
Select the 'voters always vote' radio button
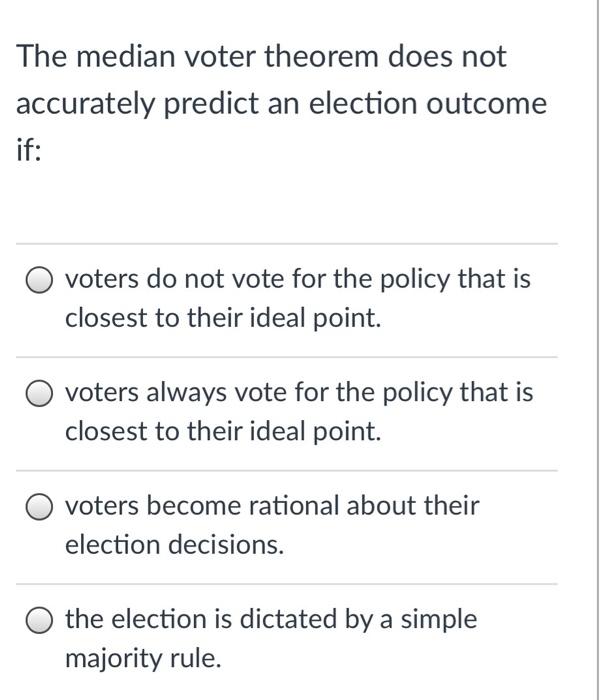(x=41, y=394)
